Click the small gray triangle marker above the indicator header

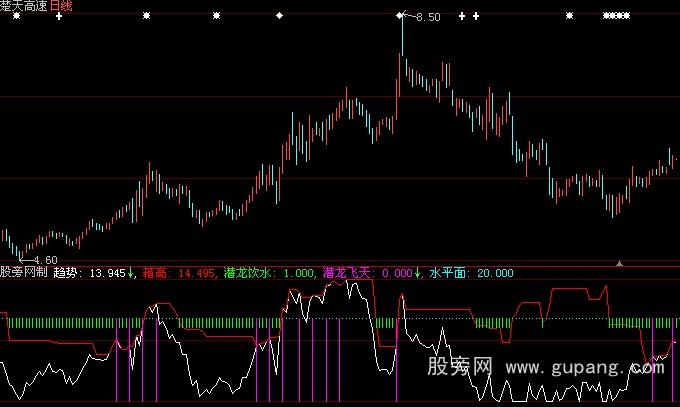[x=619, y=263]
